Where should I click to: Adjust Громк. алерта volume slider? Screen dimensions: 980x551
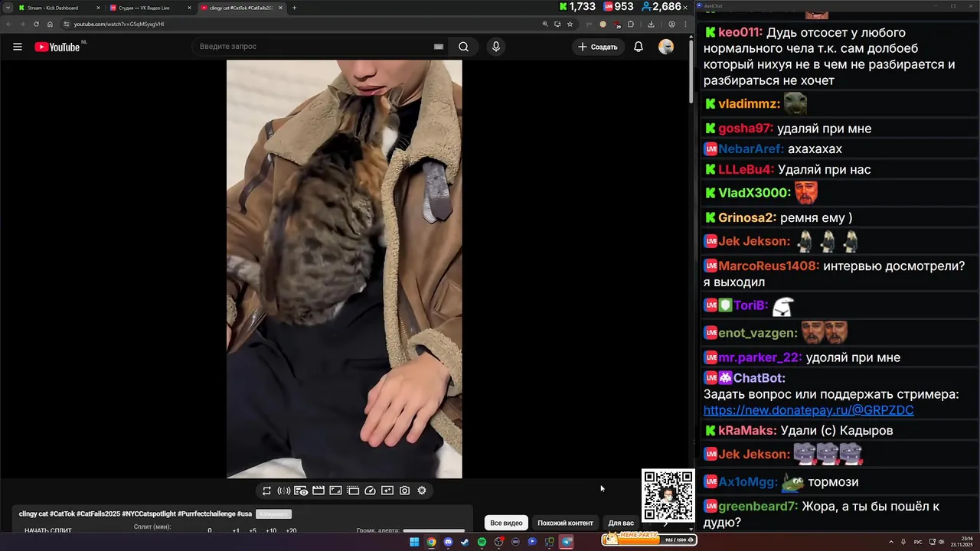pyautogui.click(x=433, y=530)
